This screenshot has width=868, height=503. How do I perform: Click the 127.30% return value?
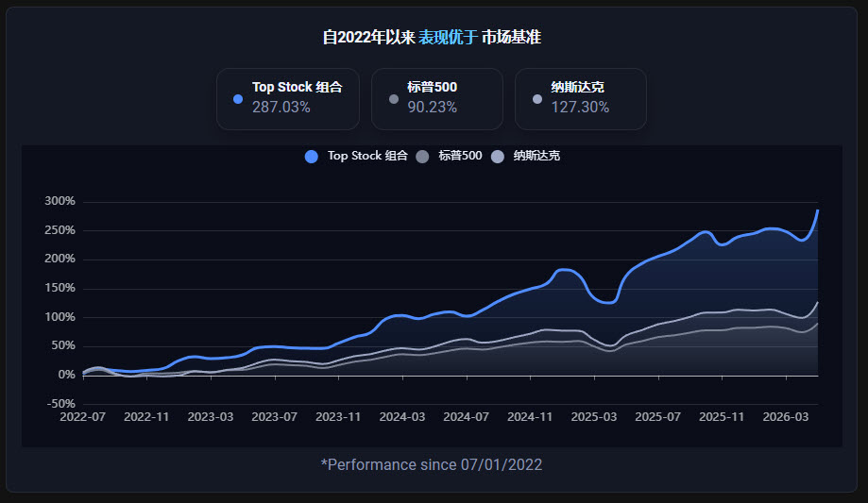click(580, 108)
